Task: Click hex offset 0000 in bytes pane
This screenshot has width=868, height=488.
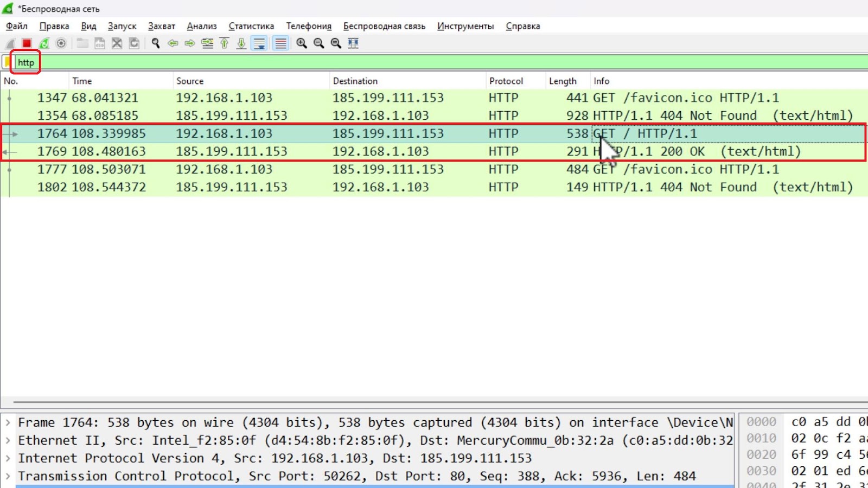Action: pos(761,422)
